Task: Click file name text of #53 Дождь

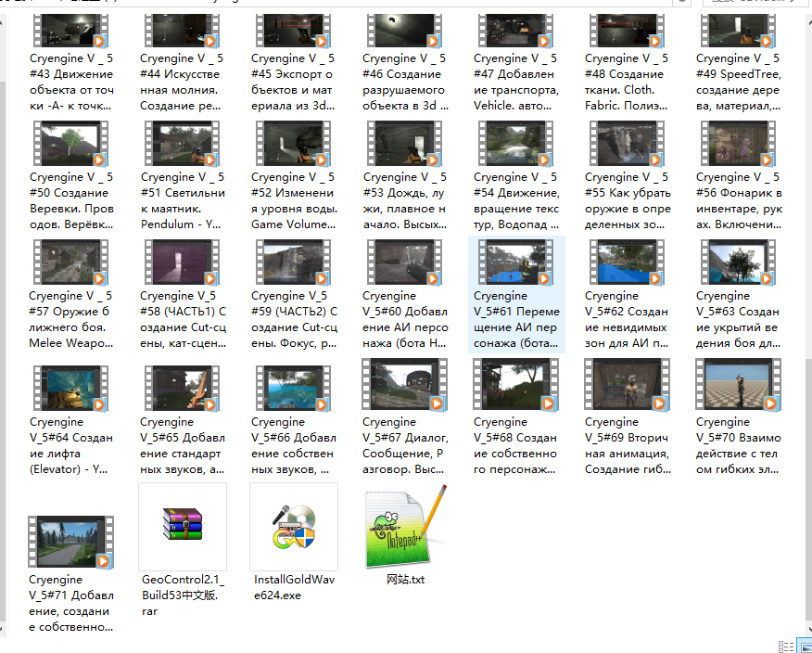Action: click(404, 200)
